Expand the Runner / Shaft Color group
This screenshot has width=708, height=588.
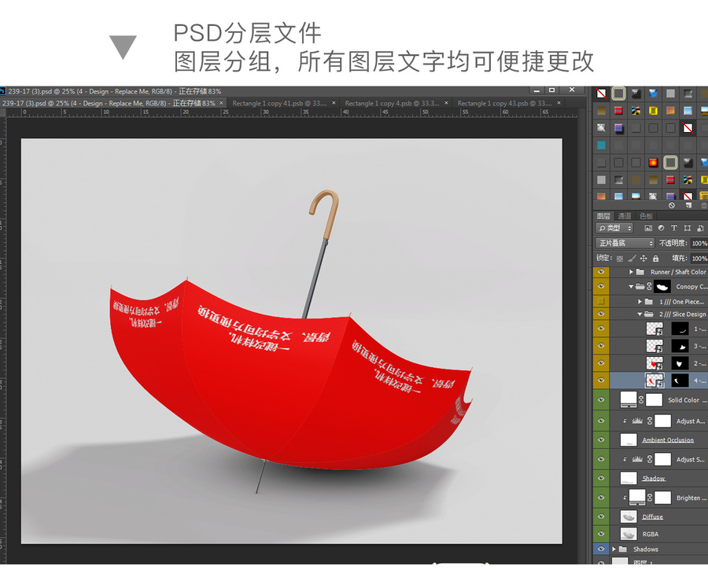pos(631,272)
